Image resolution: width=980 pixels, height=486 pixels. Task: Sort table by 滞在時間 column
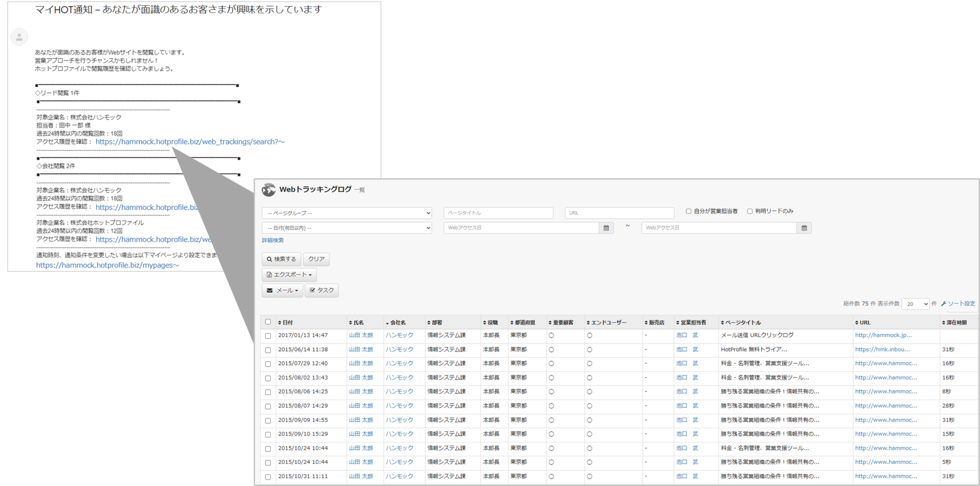954,323
